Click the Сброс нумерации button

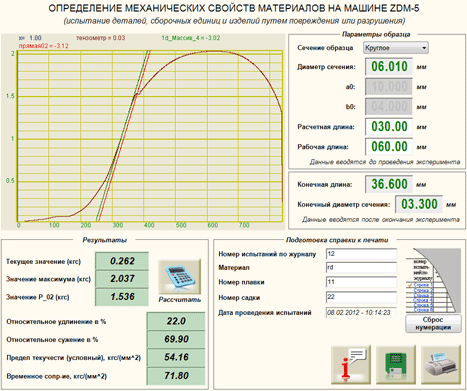(x=433, y=323)
